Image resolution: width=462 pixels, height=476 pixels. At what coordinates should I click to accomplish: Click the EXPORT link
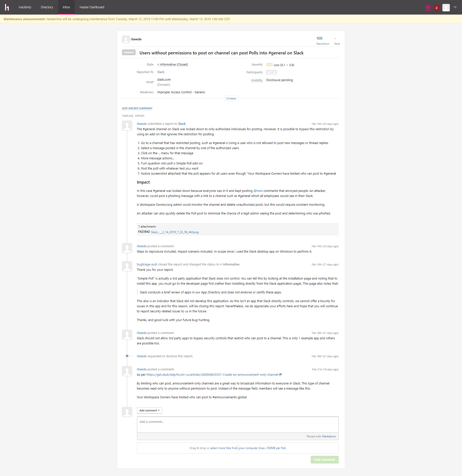point(140,116)
